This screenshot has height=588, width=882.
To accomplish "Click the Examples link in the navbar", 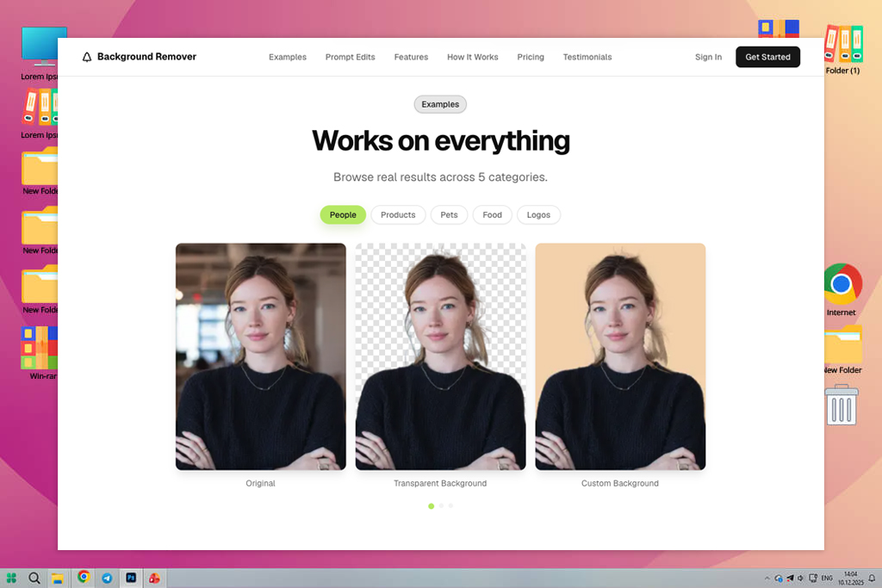I will [288, 57].
